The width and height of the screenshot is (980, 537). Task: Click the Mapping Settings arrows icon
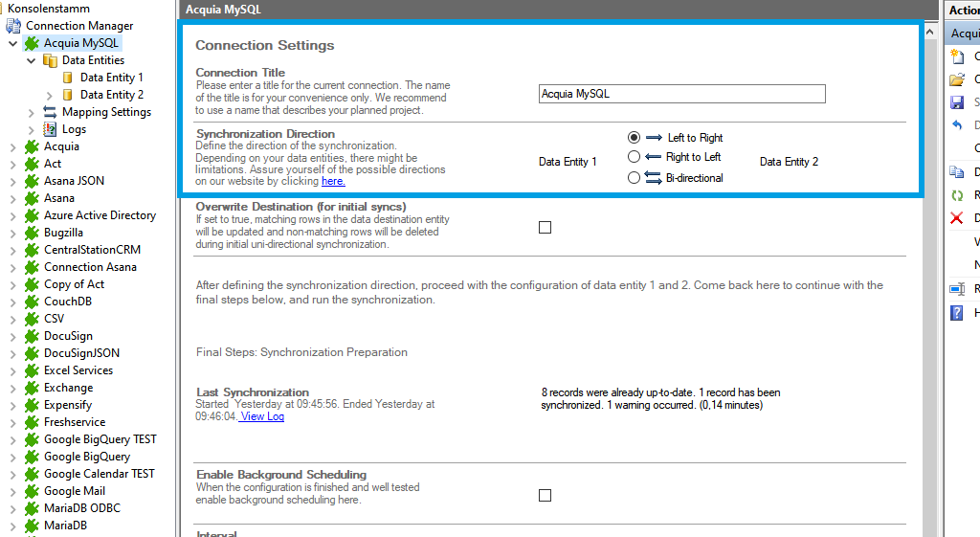[x=50, y=112]
